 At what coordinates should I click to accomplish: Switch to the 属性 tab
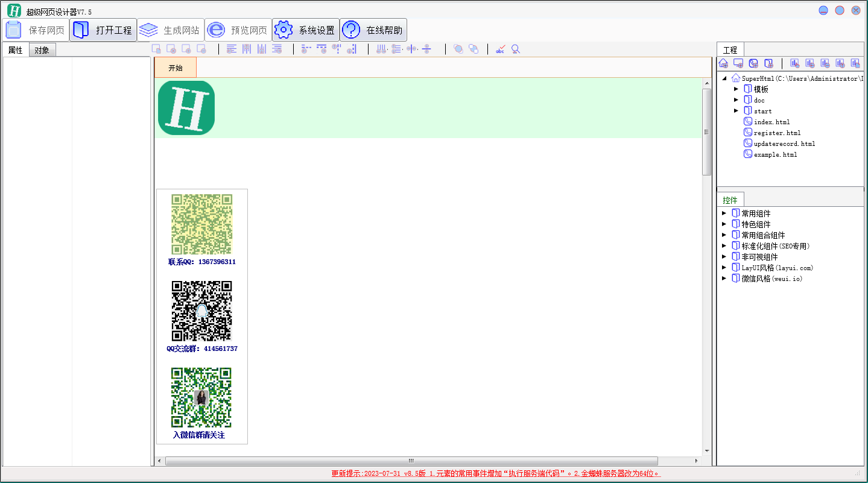[16, 50]
